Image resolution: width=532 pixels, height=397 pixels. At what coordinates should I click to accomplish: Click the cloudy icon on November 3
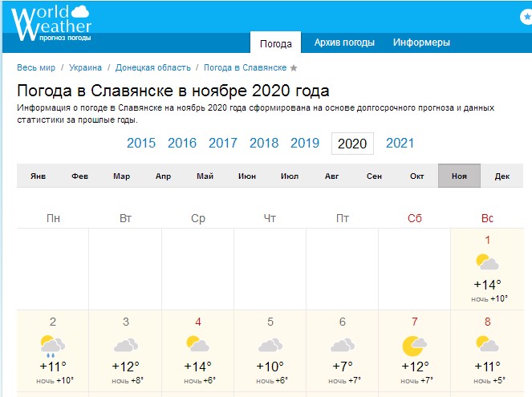tap(125, 345)
